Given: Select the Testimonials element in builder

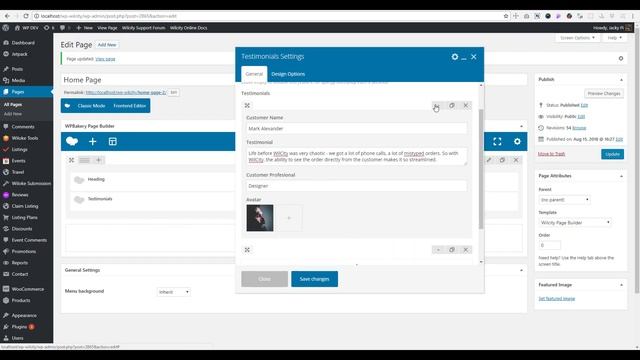Looking at the screenshot, I should click(100, 199).
